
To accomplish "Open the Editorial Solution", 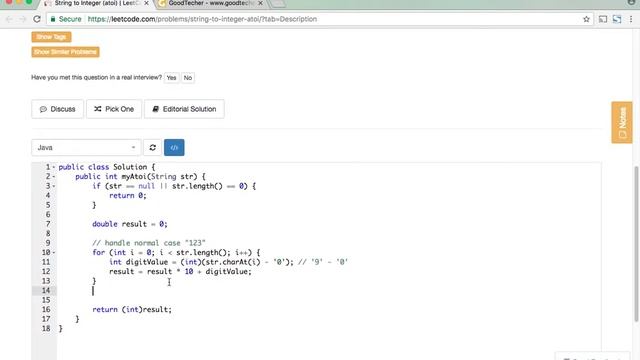I will [184, 109].
